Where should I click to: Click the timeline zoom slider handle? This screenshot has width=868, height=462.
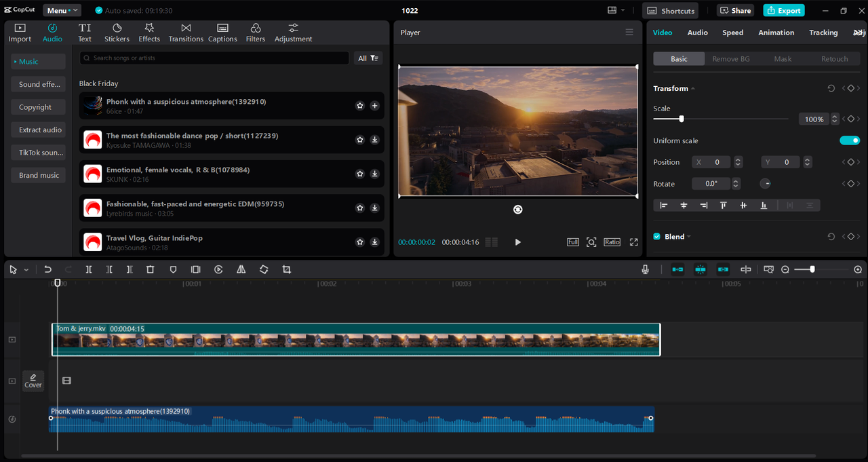click(812, 269)
